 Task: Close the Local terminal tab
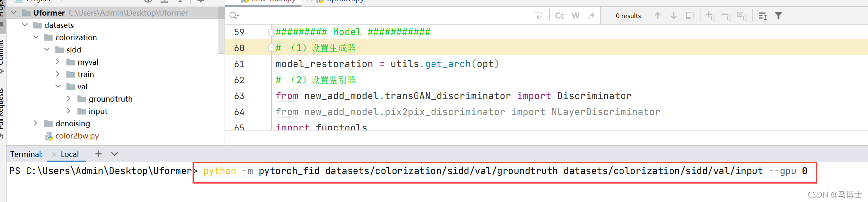(54, 154)
